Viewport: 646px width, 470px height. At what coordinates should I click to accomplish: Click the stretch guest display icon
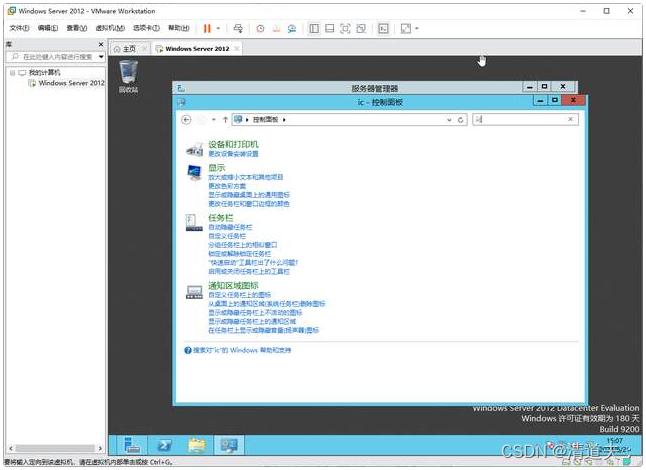pos(406,28)
